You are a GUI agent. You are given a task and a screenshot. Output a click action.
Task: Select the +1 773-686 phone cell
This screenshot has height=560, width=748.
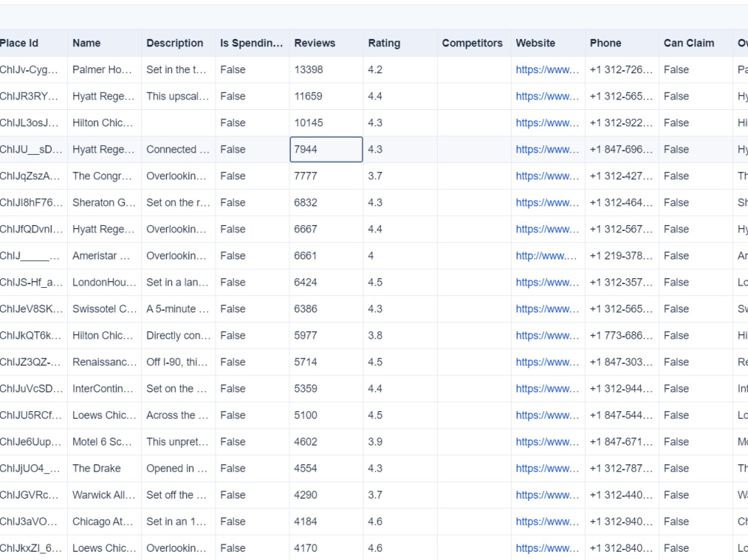coord(622,336)
